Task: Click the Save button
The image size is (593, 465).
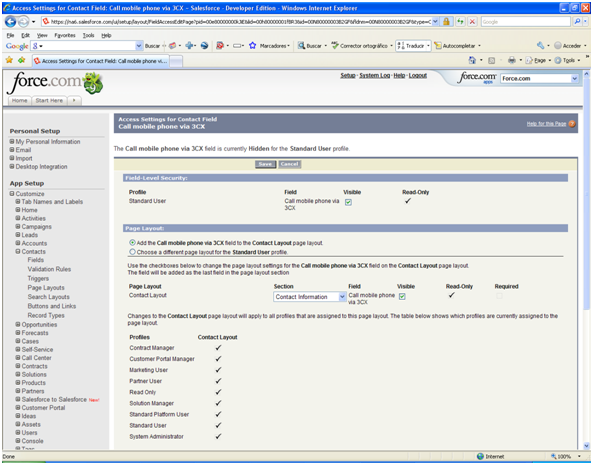Action: (265, 164)
